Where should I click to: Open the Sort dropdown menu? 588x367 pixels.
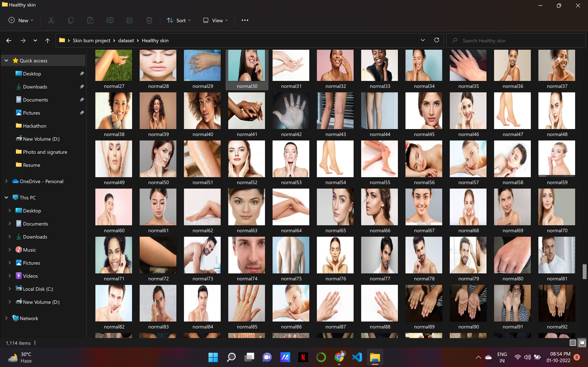pyautogui.click(x=179, y=20)
